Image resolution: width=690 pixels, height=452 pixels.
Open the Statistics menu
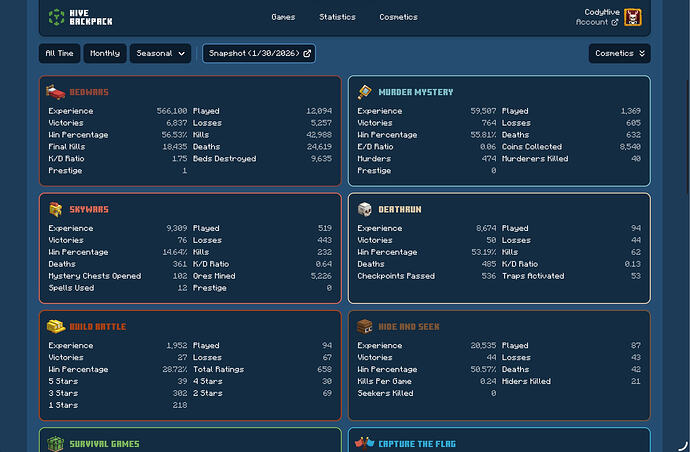337,17
